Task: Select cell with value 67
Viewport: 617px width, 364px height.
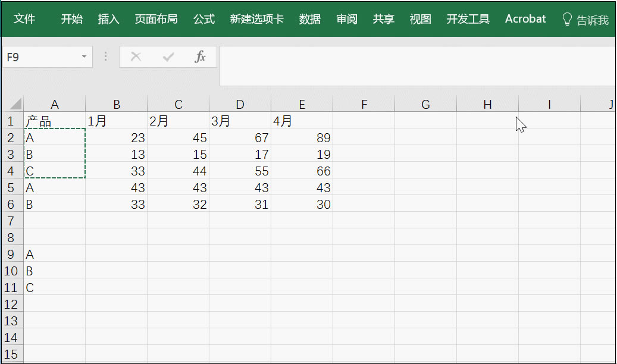Action: click(240, 137)
